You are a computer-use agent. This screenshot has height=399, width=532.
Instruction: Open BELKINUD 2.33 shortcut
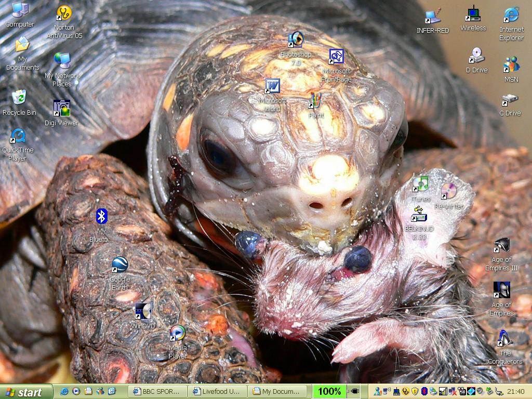tap(419, 223)
